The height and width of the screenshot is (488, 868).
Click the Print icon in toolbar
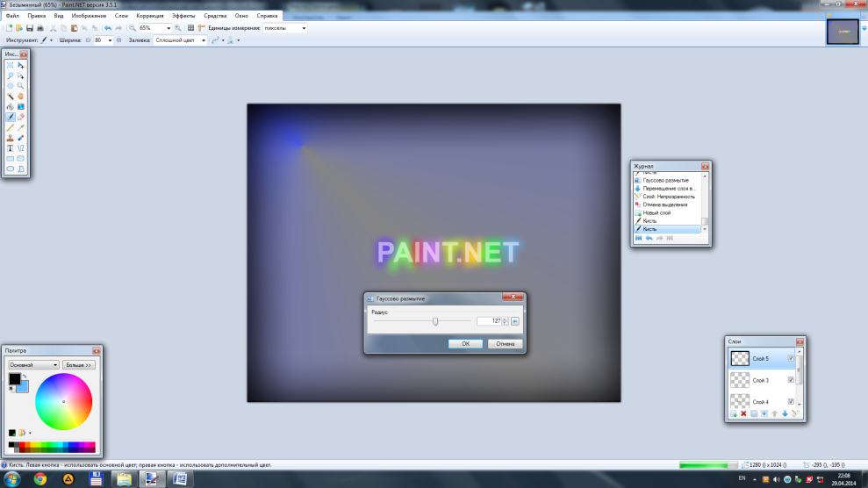(39, 28)
